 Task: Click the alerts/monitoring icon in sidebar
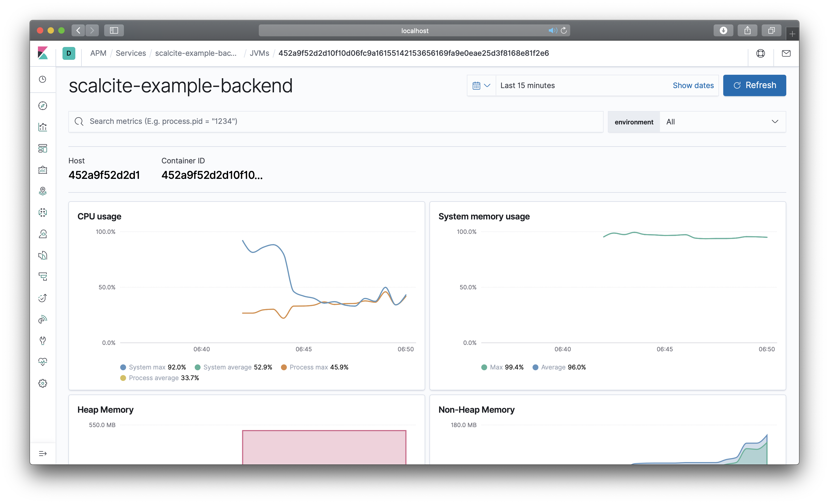43,361
